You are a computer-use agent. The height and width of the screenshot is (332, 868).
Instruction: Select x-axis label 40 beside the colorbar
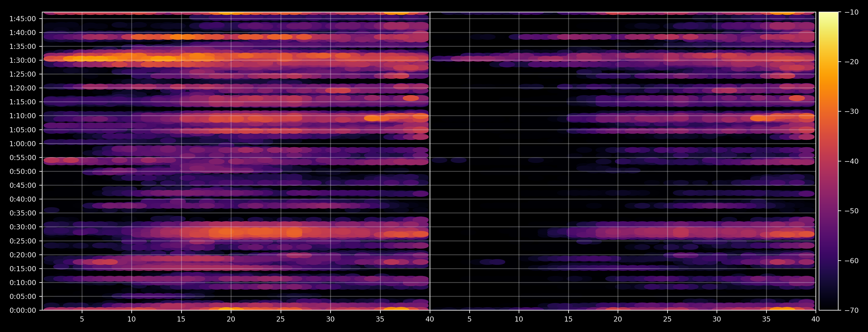(x=816, y=319)
